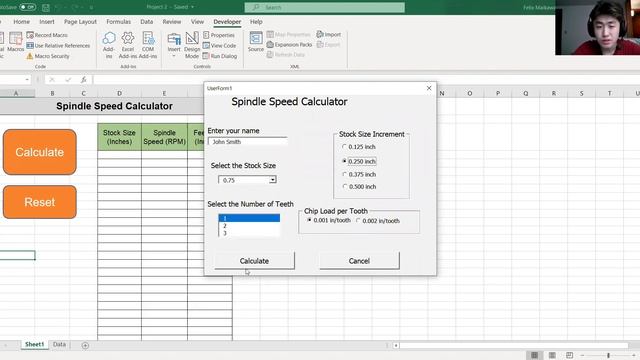The image size is (640, 360).
Task: Click the Macros icon in the ribbon
Action: coord(16,42)
